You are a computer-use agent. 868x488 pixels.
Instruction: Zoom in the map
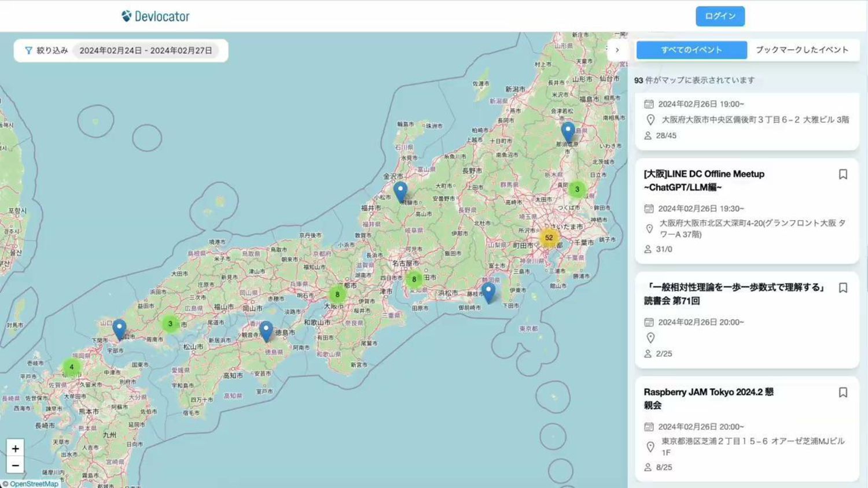coord(15,448)
